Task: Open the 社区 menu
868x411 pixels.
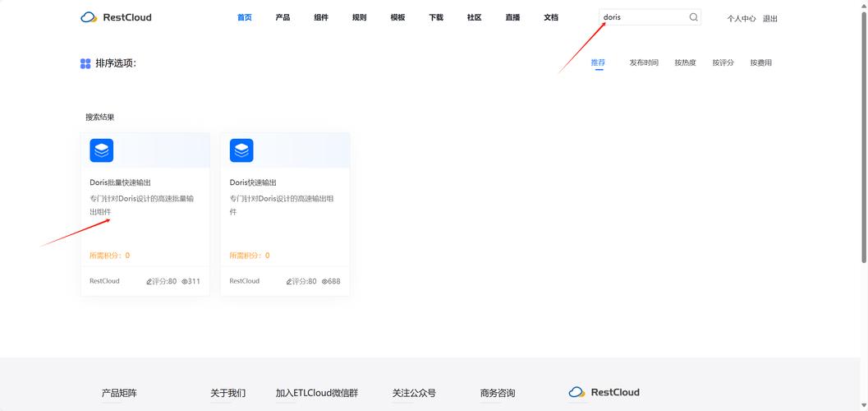Action: coord(475,17)
